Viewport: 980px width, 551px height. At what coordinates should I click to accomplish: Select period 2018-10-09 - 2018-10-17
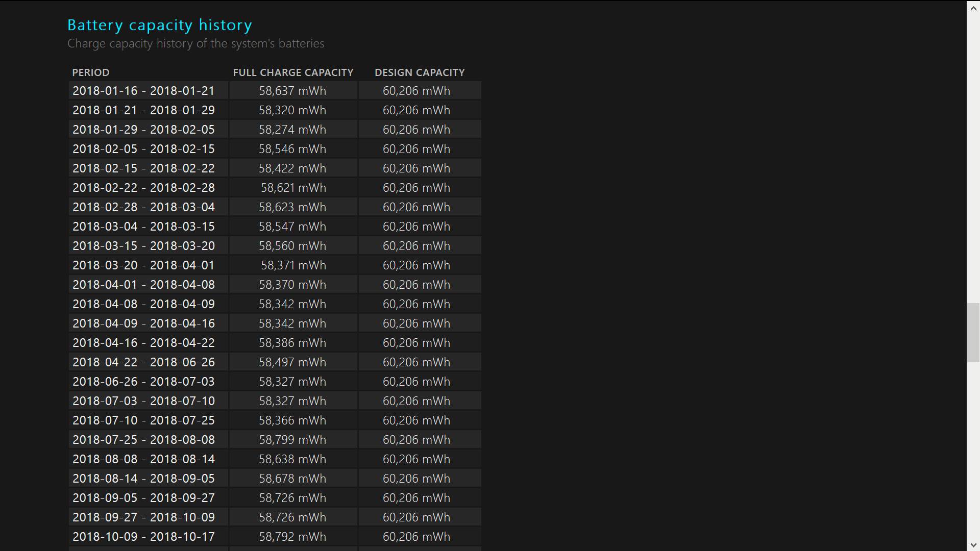click(x=143, y=537)
